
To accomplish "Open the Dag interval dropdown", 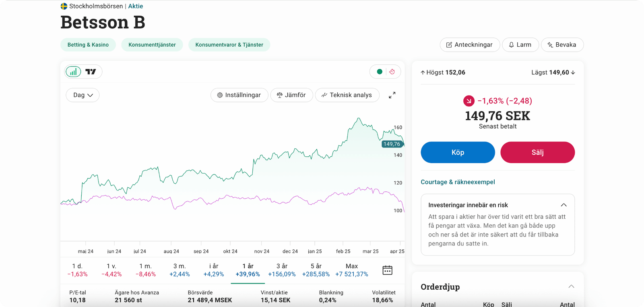I will [83, 95].
